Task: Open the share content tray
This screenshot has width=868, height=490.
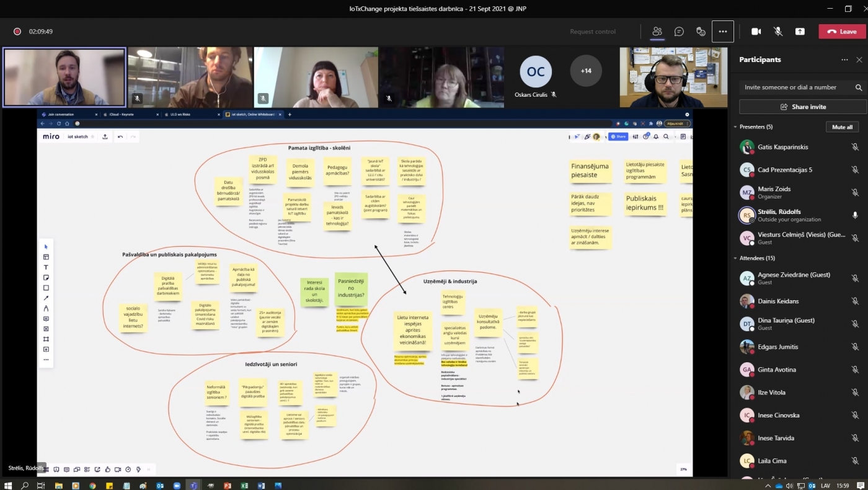Action: point(800,32)
